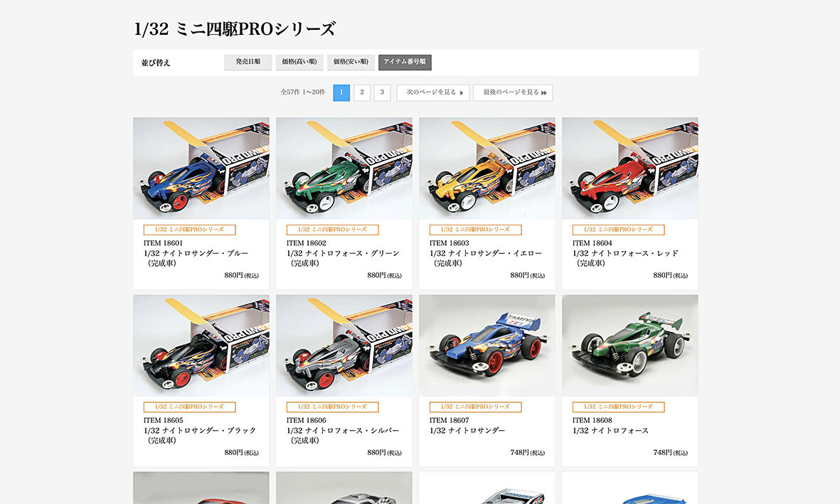
Task: Open ITEM 18605 black car thumbnail
Action: (201, 345)
